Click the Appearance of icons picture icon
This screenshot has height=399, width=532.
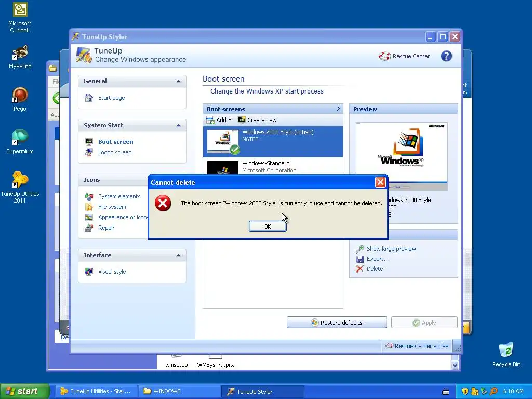(89, 217)
